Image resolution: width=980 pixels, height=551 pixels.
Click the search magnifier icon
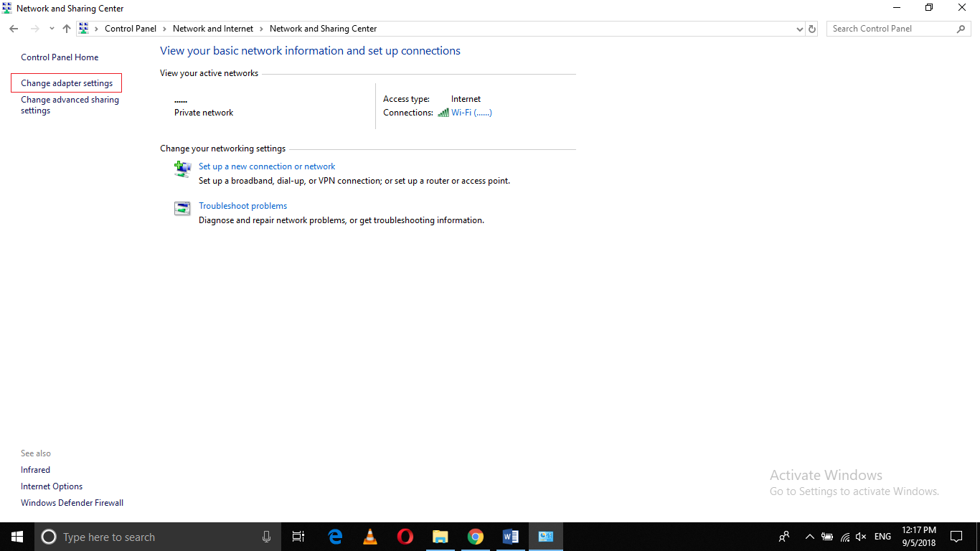pos(961,29)
